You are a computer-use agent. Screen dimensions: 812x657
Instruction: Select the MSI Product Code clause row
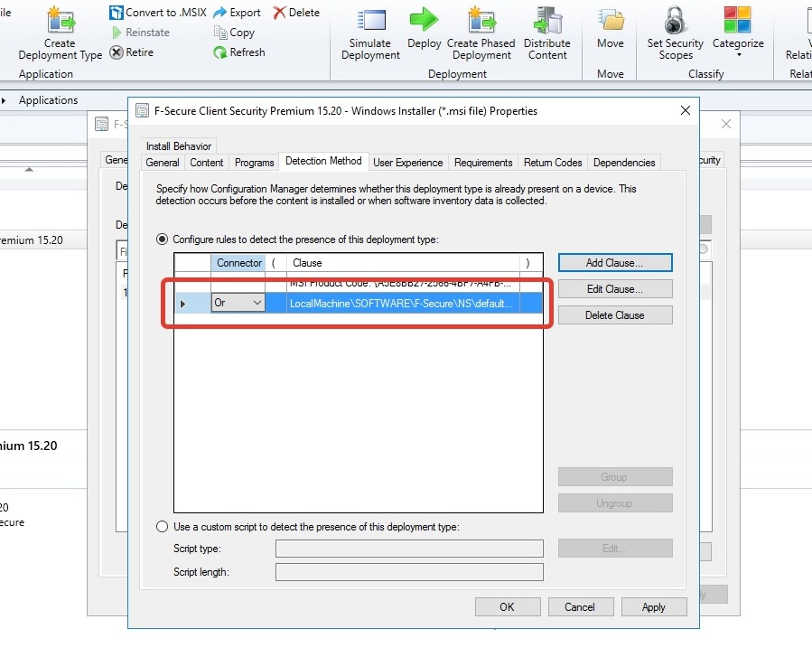pos(359,283)
